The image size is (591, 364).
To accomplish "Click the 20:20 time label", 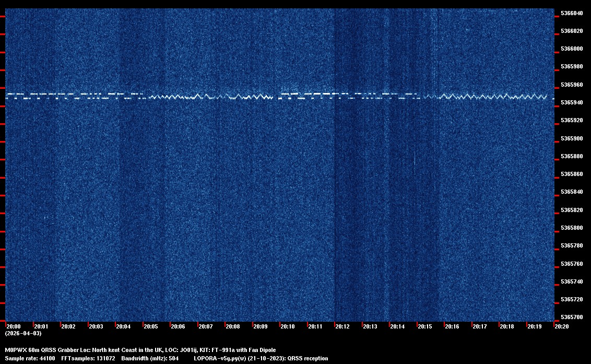I will (562, 326).
